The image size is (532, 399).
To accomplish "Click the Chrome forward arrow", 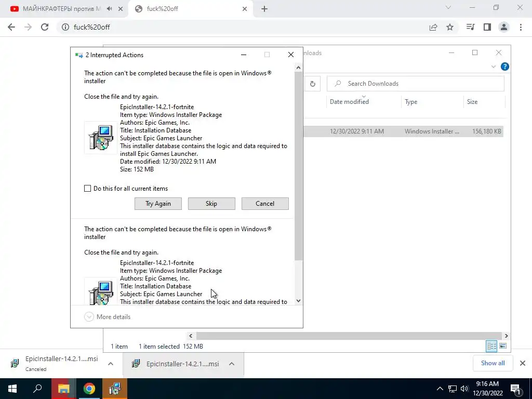I will pyautogui.click(x=28, y=27).
